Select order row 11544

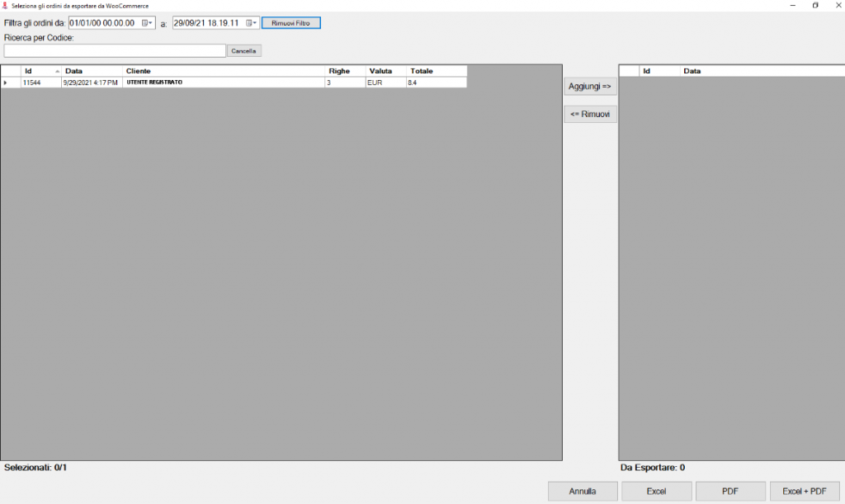click(x=223, y=82)
